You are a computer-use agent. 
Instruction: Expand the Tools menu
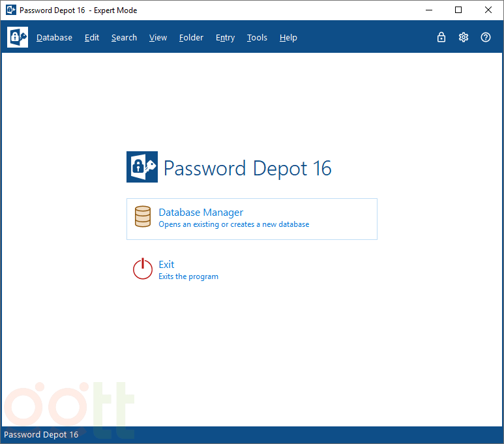pos(257,38)
